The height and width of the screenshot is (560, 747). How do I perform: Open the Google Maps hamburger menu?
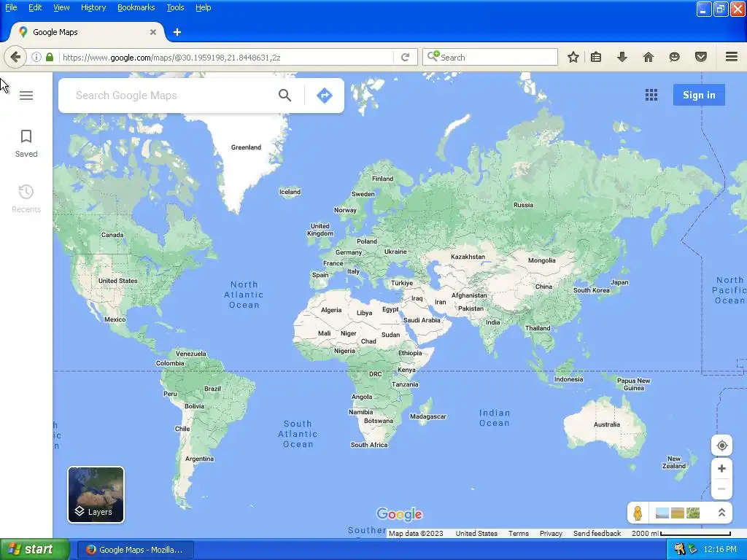tap(26, 96)
